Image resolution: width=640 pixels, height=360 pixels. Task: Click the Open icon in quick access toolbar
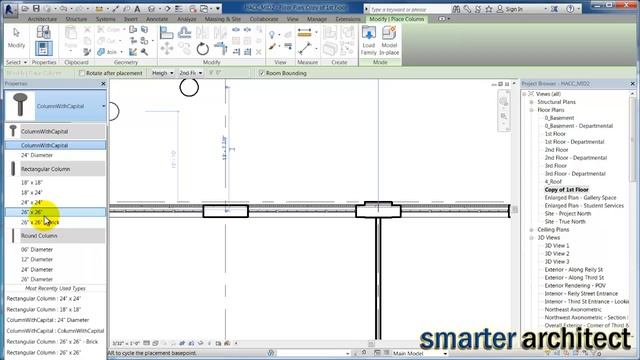[25, 9]
